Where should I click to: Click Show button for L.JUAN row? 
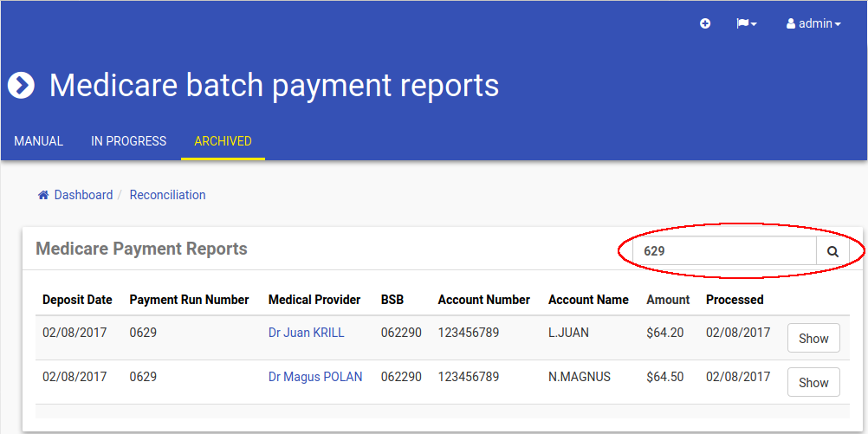(x=813, y=338)
